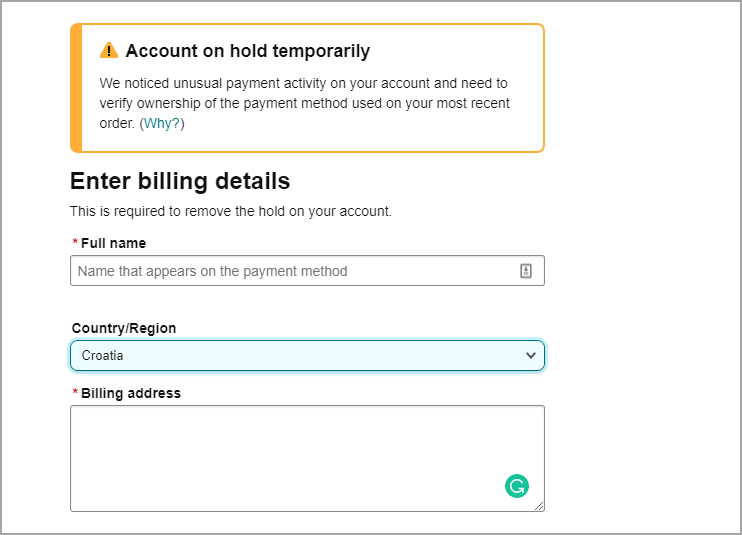Image resolution: width=742 pixels, height=535 pixels.
Task: Click the red asterisk beside Billing address
Action: point(75,393)
